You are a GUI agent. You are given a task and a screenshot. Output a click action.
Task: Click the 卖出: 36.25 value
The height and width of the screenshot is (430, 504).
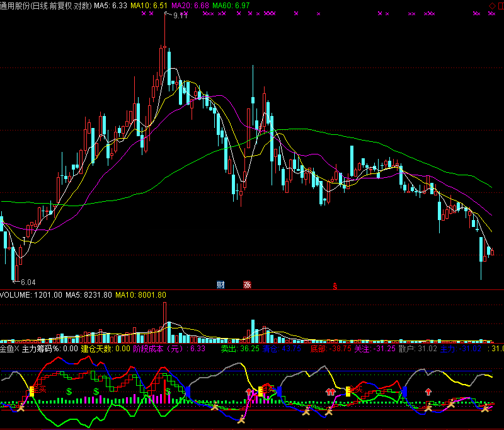coord(240,349)
